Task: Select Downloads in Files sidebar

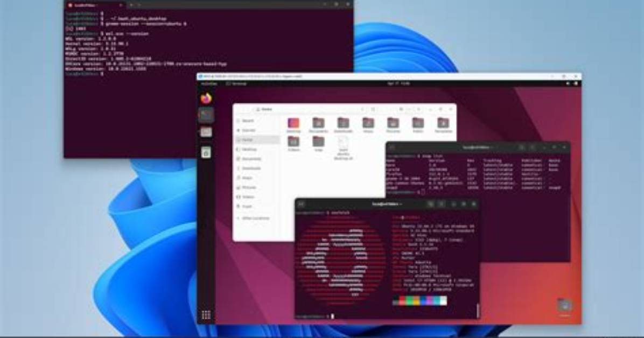Action: click(257, 168)
